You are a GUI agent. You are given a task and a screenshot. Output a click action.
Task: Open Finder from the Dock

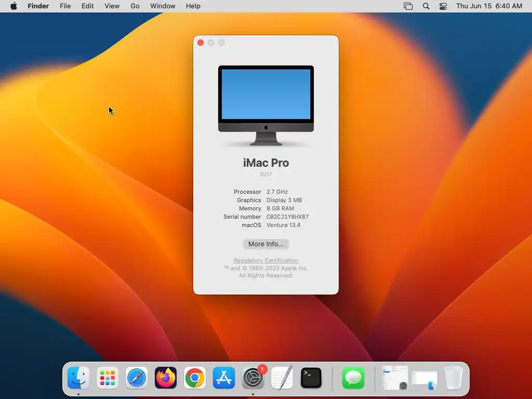(x=78, y=378)
